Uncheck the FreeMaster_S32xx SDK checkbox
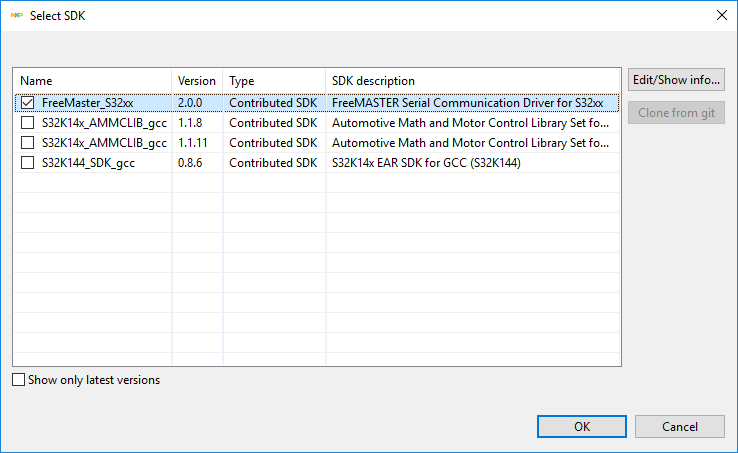Image resolution: width=738 pixels, height=453 pixels. [27, 103]
